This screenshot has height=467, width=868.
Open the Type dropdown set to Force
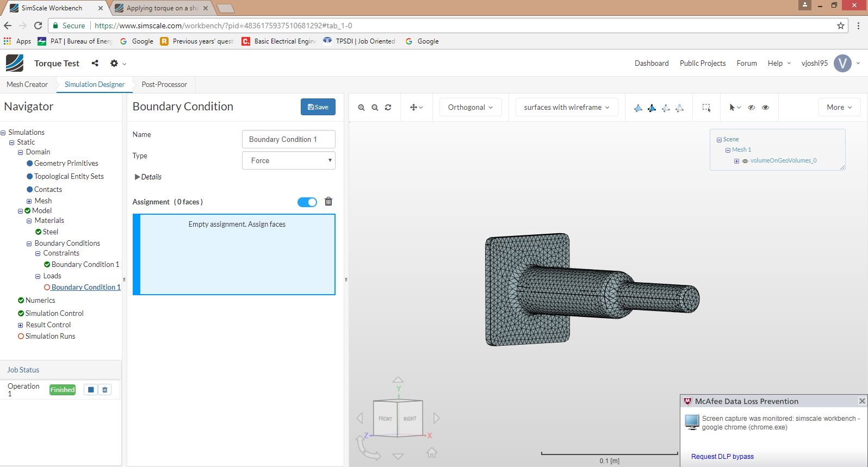click(x=288, y=160)
